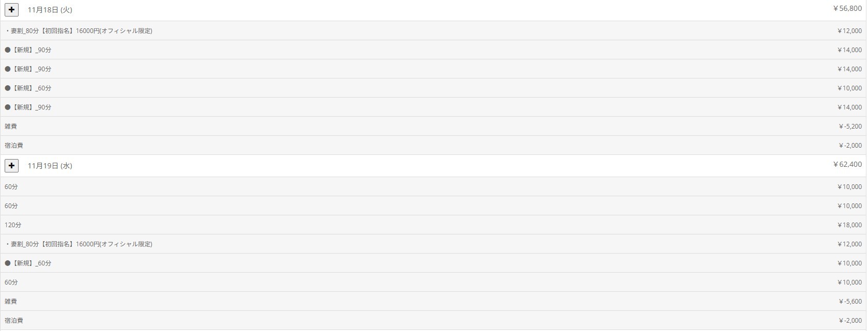This screenshot has height=331, width=868.
Task: Click the ¥18,000 amount
Action: point(849,225)
